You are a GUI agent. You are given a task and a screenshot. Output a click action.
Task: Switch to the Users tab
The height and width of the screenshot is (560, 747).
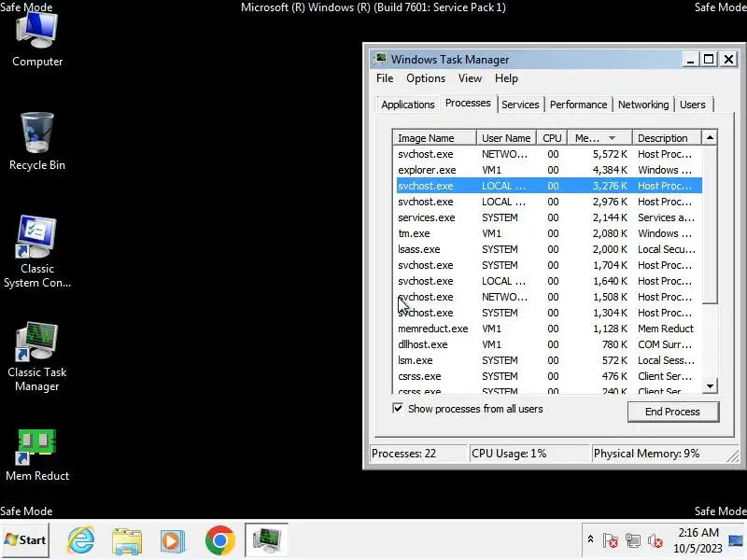click(692, 105)
